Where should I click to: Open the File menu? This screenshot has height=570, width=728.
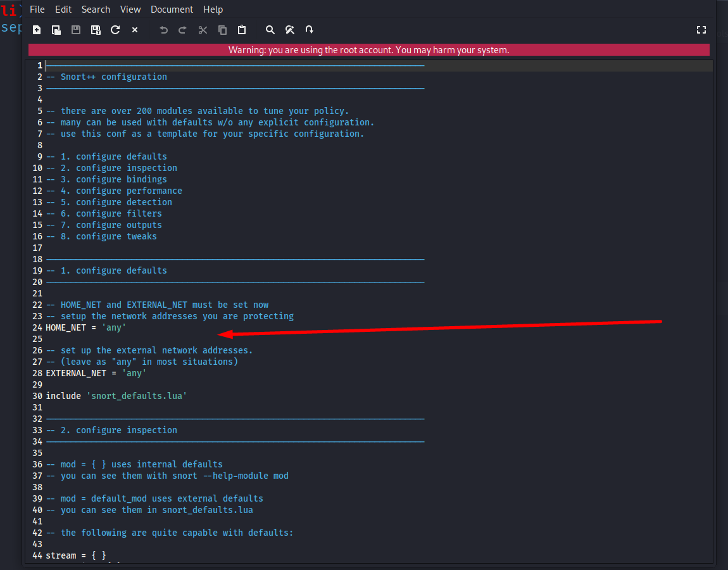coord(37,9)
